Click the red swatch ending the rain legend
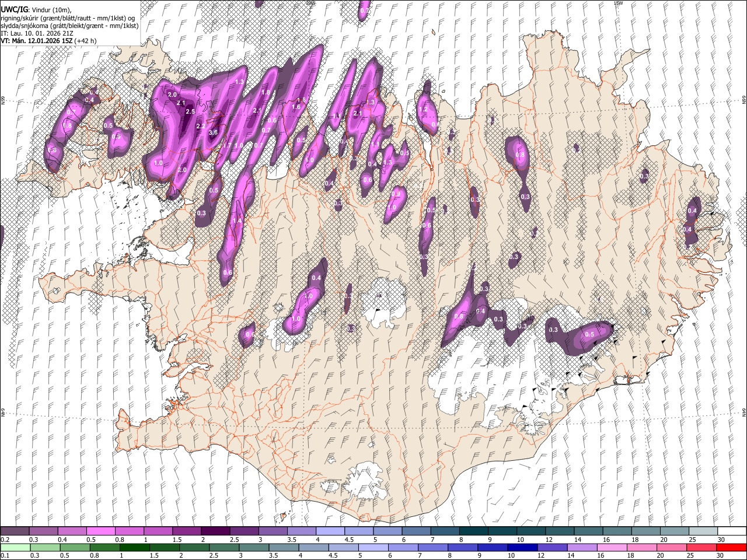 pyautogui.click(x=732, y=547)
